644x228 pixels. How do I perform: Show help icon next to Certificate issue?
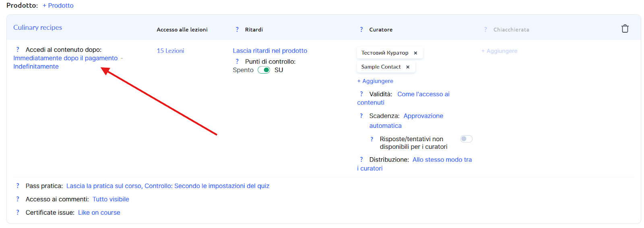coord(17,212)
